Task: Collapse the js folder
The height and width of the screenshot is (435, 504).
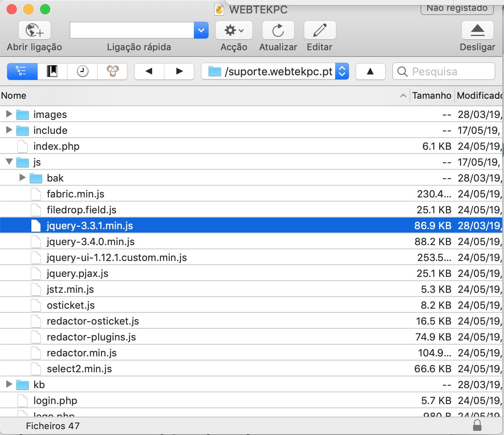Action: click(9, 162)
